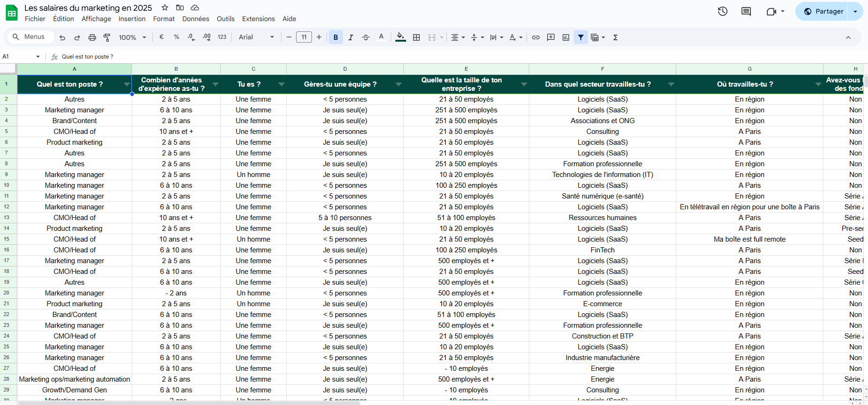Image resolution: width=868 pixels, height=405 pixels.
Task: Collapse the toolbar with the chevron
Action: (x=848, y=37)
